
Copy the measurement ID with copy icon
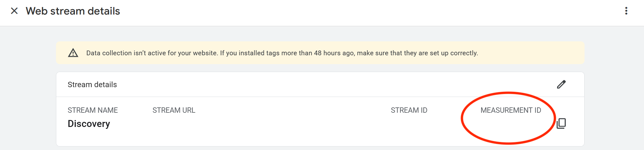[x=561, y=123]
